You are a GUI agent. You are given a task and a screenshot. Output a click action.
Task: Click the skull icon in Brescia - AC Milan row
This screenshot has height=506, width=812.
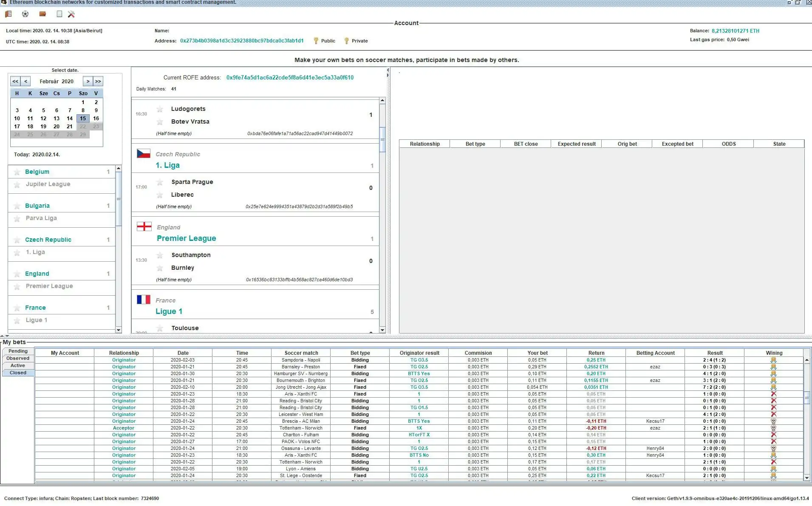pos(773,421)
